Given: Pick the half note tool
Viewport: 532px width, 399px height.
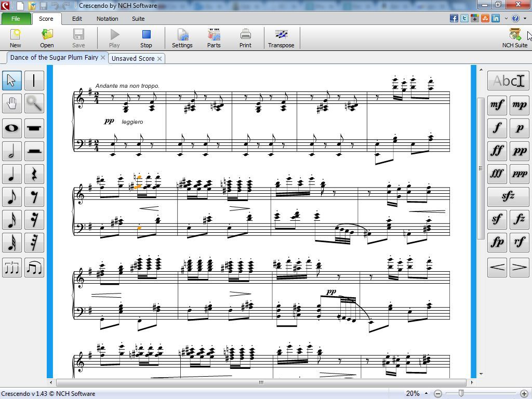Looking at the screenshot, I should [x=12, y=151].
